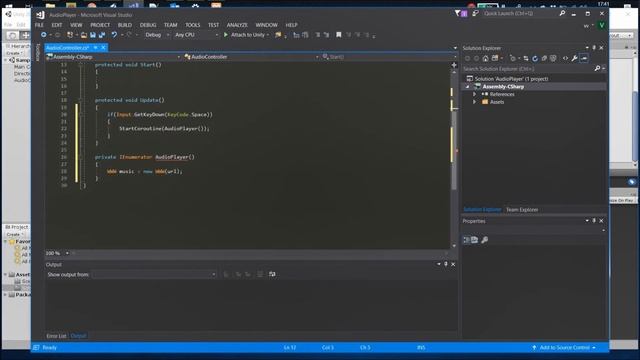Viewport: 640px width, 360px height.
Task: Toggle auto-hide pin on Properties panel
Action: point(594,221)
